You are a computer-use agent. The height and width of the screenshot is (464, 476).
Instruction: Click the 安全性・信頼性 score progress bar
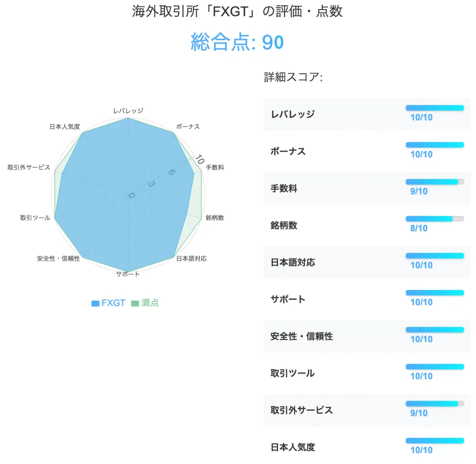click(435, 330)
